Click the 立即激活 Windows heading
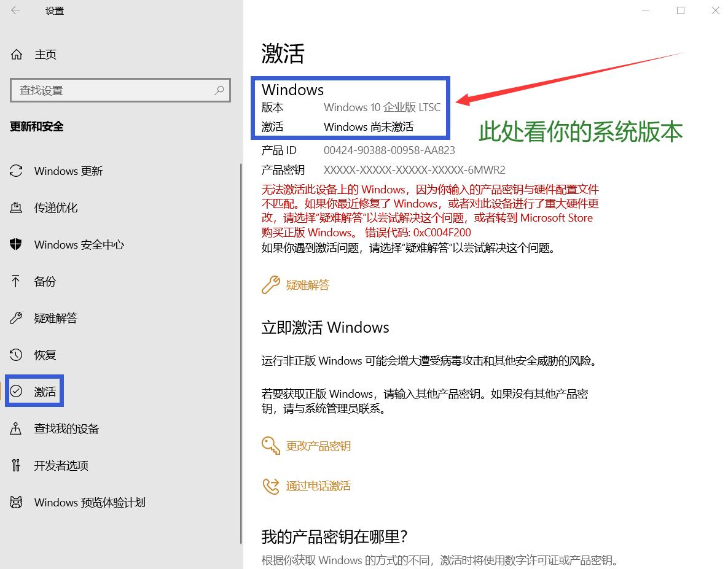This screenshot has height=569, width=728. (325, 327)
